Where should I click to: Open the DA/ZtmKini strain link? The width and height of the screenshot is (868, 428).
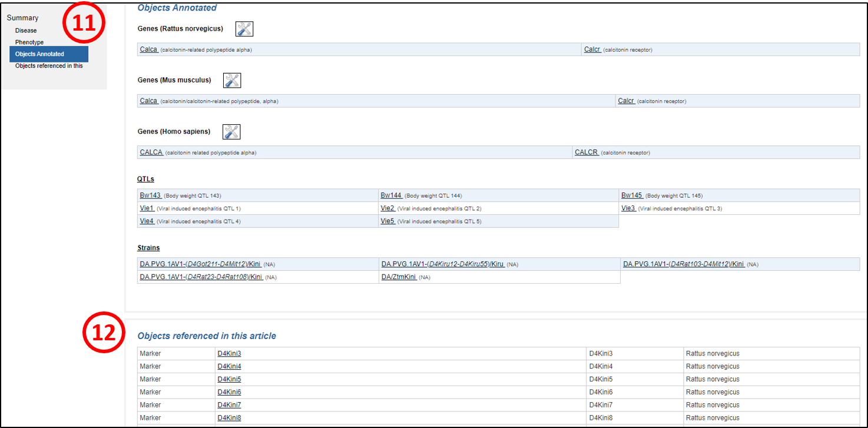tap(399, 277)
